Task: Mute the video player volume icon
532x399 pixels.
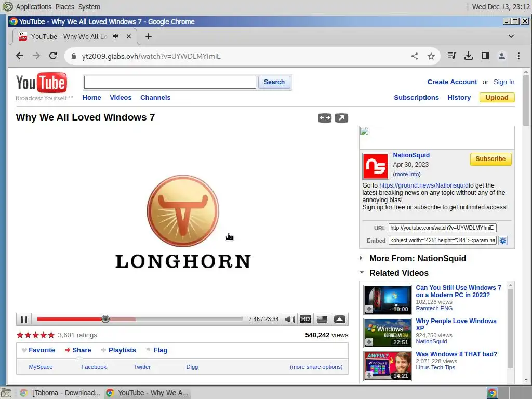Action: point(289,320)
